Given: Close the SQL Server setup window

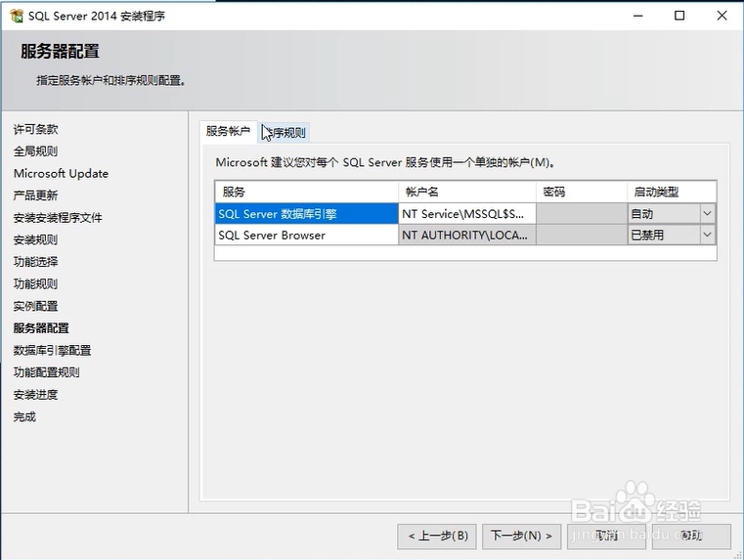Looking at the screenshot, I should click(722, 16).
